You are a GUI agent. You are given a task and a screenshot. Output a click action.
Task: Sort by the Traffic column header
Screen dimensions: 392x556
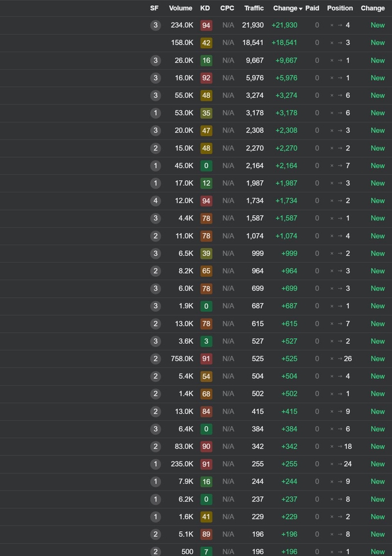(254, 8)
